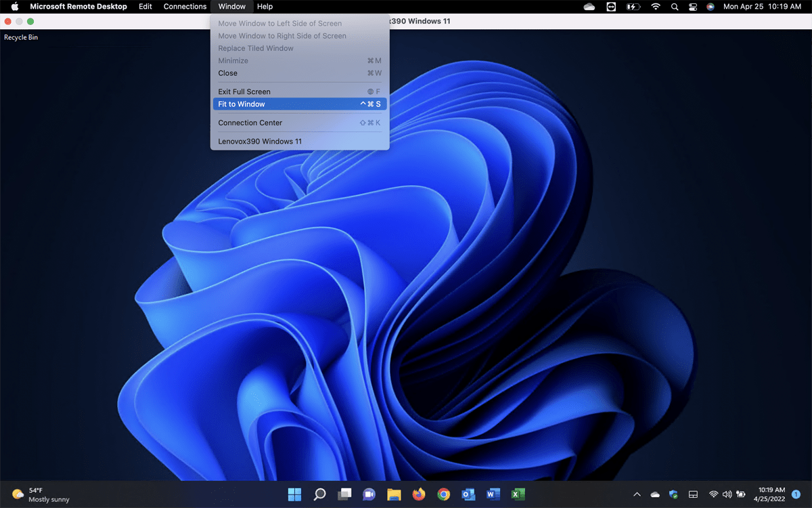This screenshot has width=812, height=508.
Task: Open the Edit menu
Action: 145,7
